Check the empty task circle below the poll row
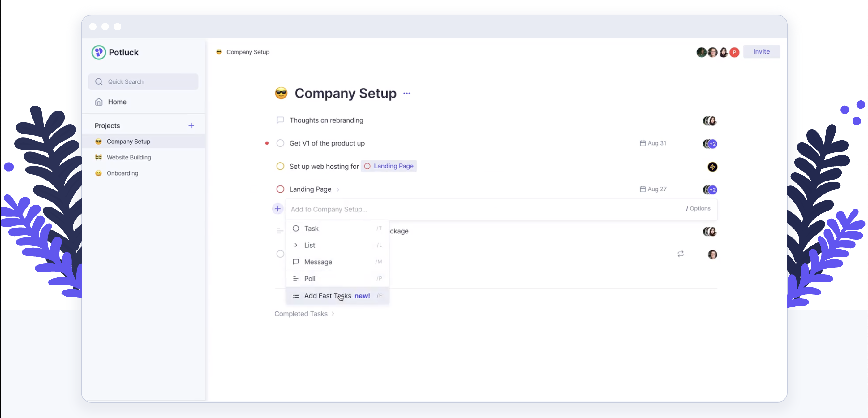The image size is (868, 418). 280,254
